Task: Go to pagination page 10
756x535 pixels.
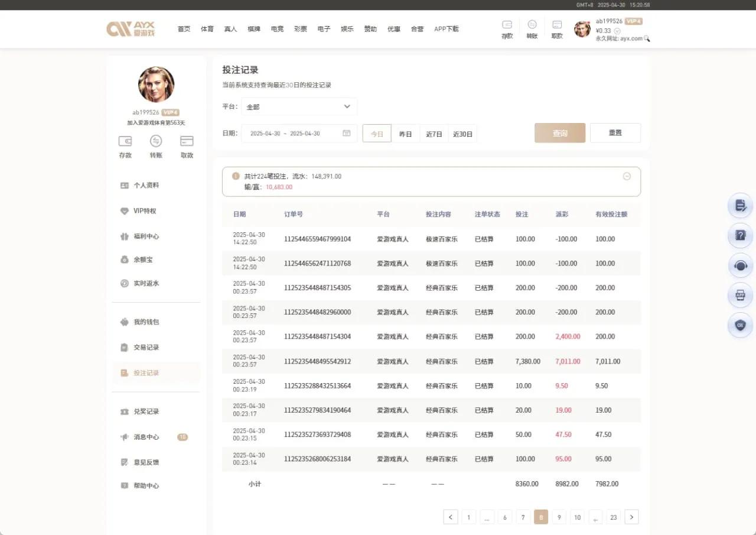Action: coord(577,517)
